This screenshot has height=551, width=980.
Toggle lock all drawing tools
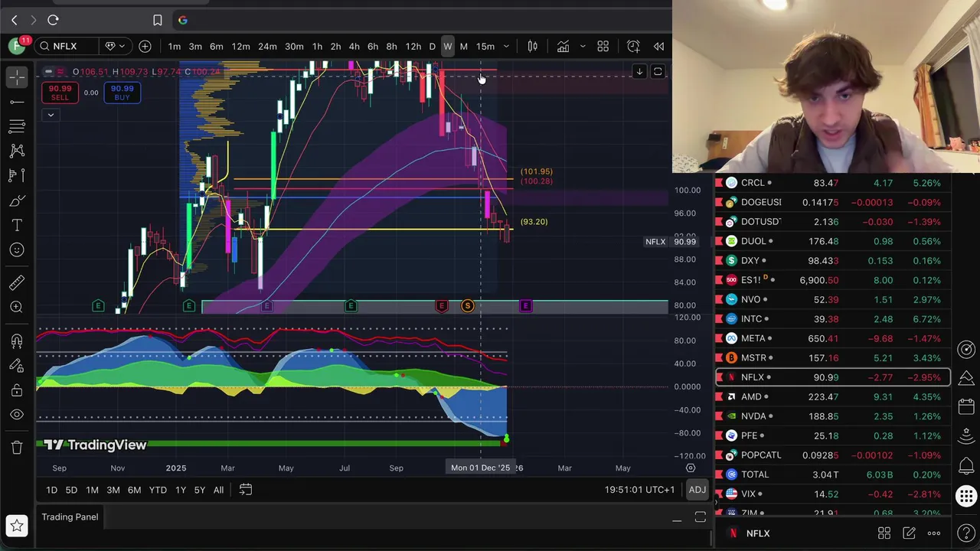click(17, 390)
